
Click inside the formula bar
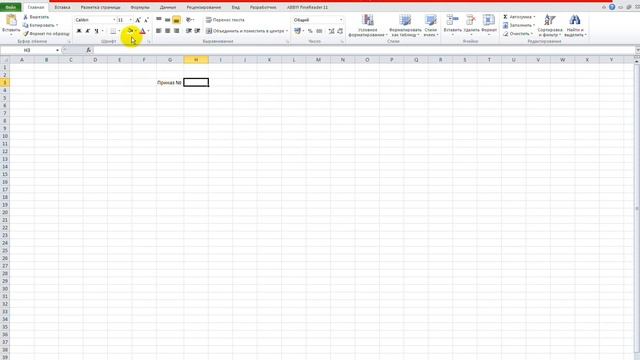[363, 50]
